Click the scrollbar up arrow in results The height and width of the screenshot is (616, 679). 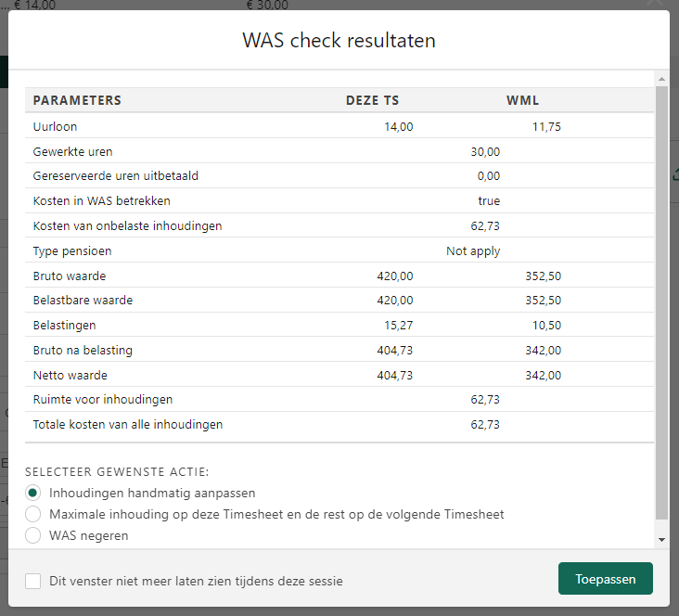661,78
